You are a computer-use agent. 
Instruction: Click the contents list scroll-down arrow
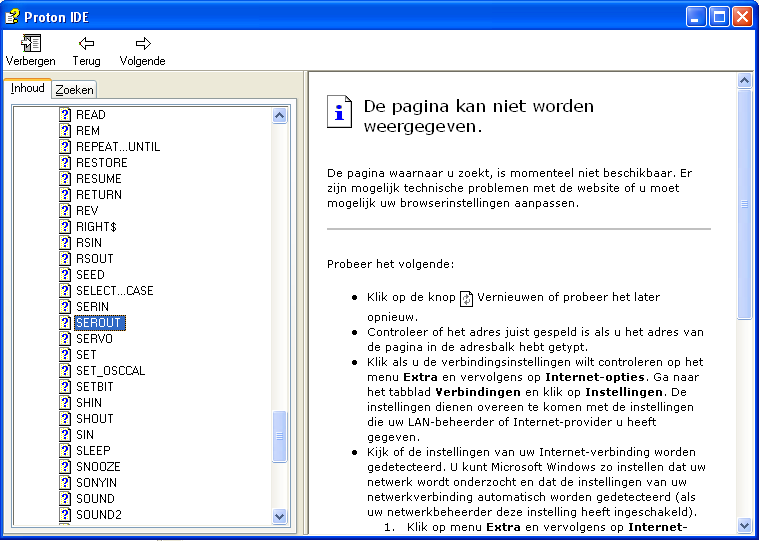point(280,516)
